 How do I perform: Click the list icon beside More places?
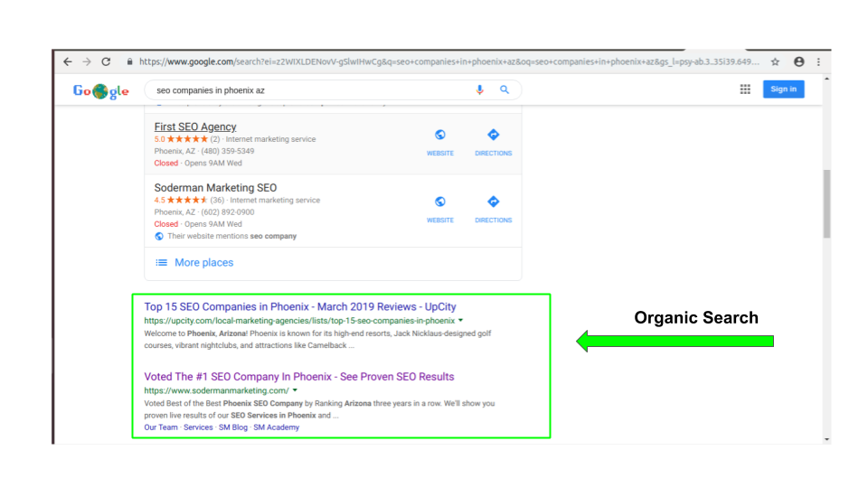pos(161,263)
